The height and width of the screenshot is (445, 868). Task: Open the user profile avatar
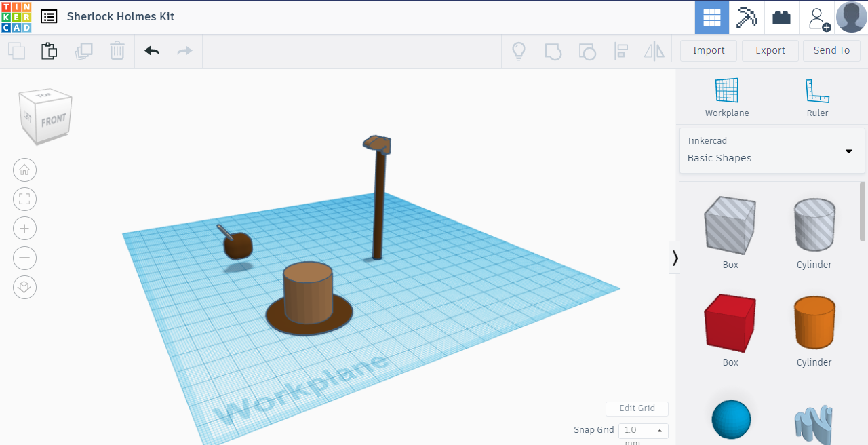852,17
